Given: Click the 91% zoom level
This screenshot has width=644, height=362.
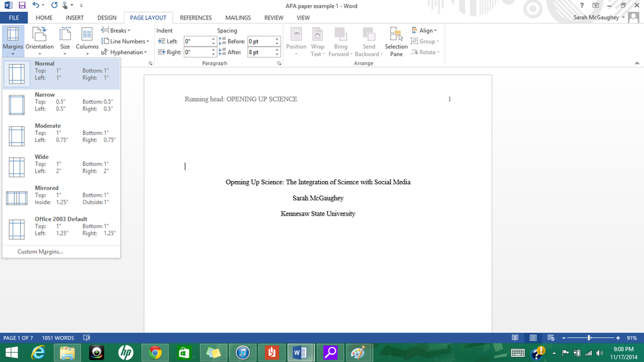Looking at the screenshot, I should (631, 337).
